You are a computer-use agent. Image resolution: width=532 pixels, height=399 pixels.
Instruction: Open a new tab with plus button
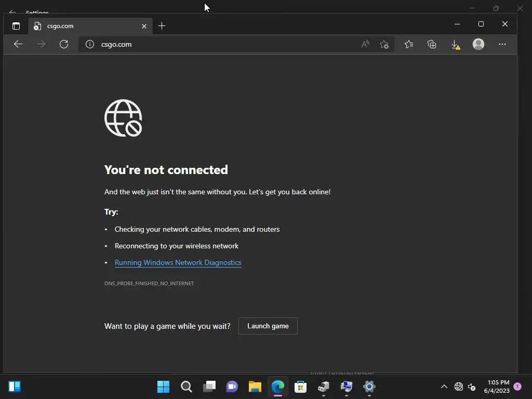(x=162, y=26)
